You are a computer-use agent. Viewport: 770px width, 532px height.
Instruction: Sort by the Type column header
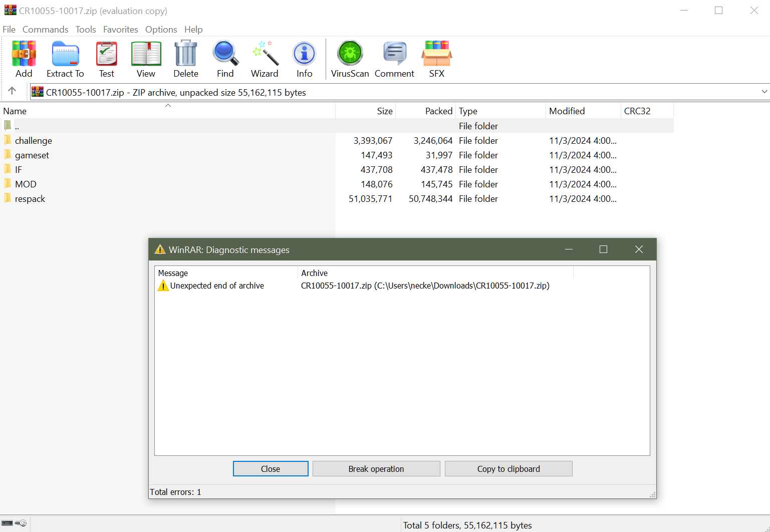[x=501, y=111]
